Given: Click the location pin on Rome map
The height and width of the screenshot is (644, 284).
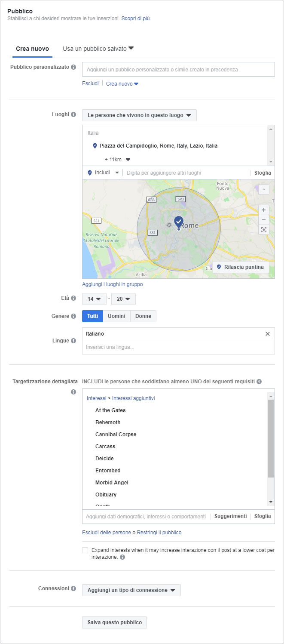Looking at the screenshot, I should point(178,222).
